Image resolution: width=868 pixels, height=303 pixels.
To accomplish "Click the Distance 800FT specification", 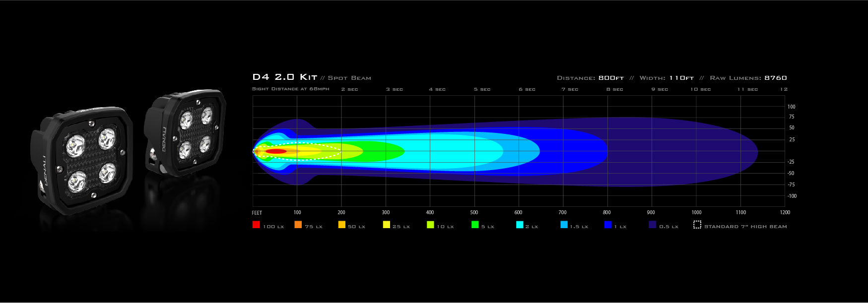I will [x=590, y=78].
